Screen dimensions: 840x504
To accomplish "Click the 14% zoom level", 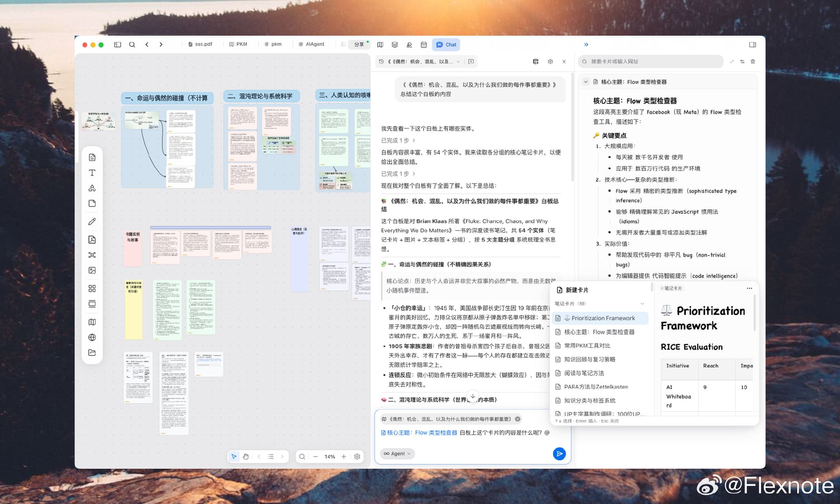I will pos(330,456).
